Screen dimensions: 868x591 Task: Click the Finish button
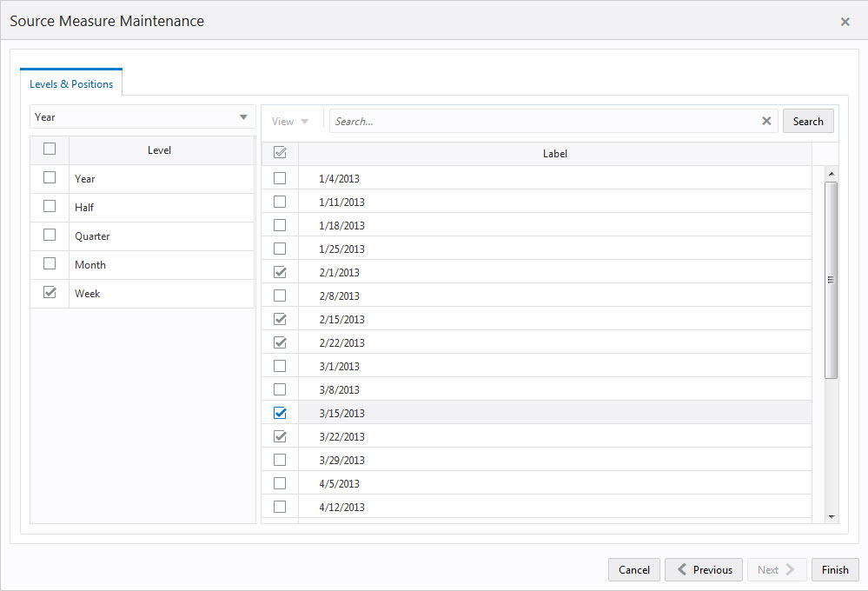835,569
